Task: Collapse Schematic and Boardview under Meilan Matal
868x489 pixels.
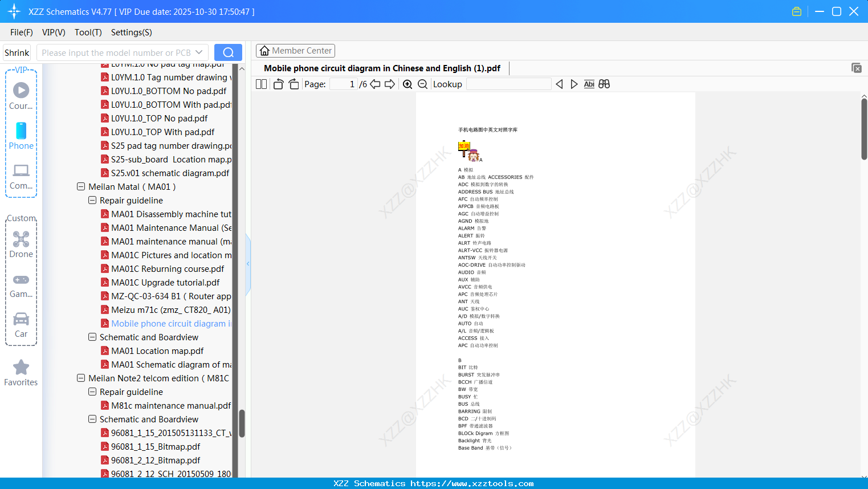Action: 92,337
